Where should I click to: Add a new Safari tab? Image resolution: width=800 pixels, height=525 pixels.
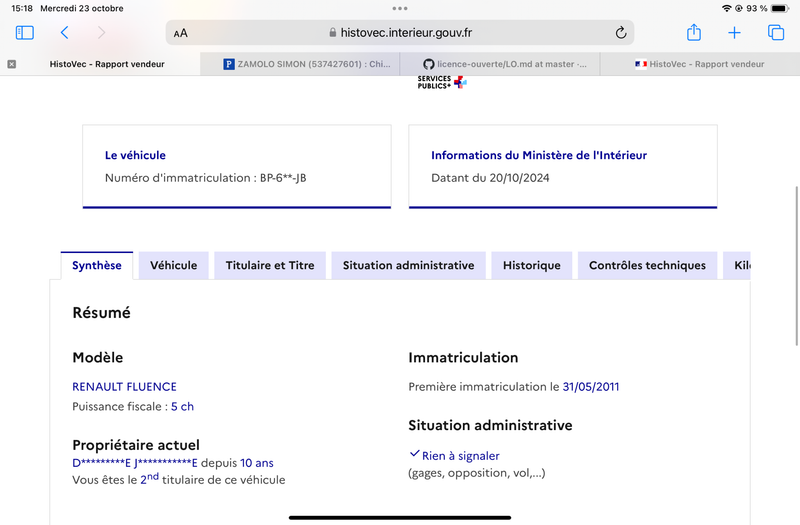point(734,33)
